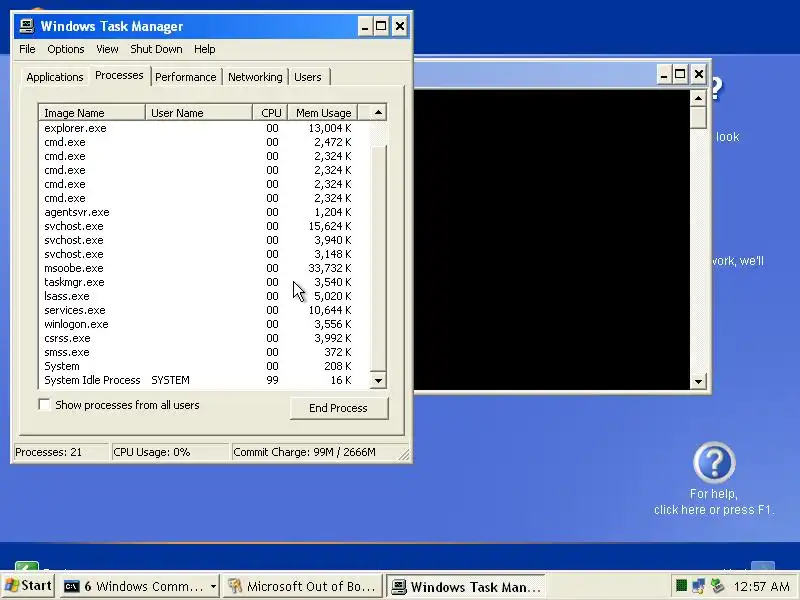This screenshot has width=800, height=600.
Task: Maximize the black command window
Action: [x=681, y=75]
